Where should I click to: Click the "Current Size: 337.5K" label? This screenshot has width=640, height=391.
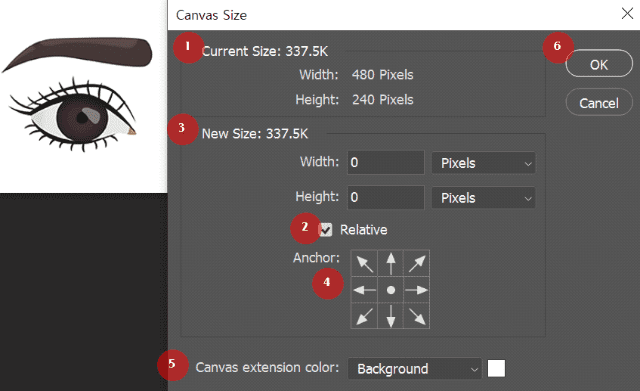coord(265,51)
